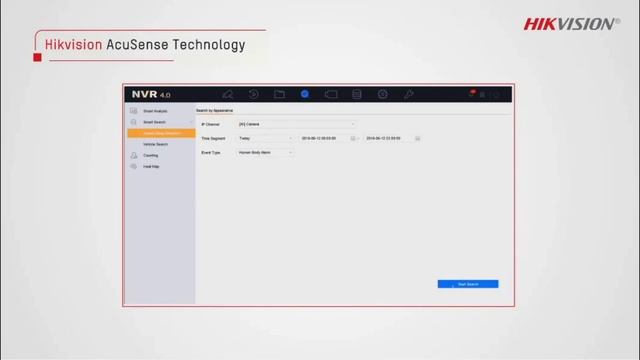Open the Playback clock icon

click(x=253, y=94)
